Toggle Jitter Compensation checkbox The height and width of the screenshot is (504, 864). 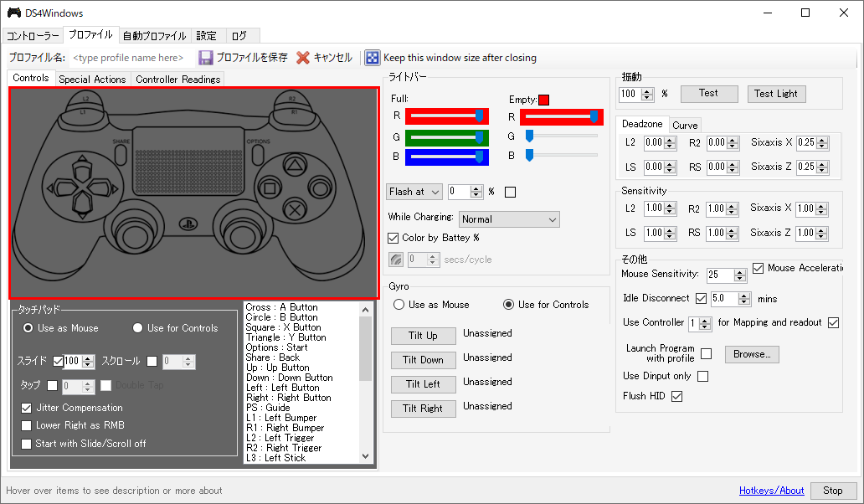(x=26, y=409)
